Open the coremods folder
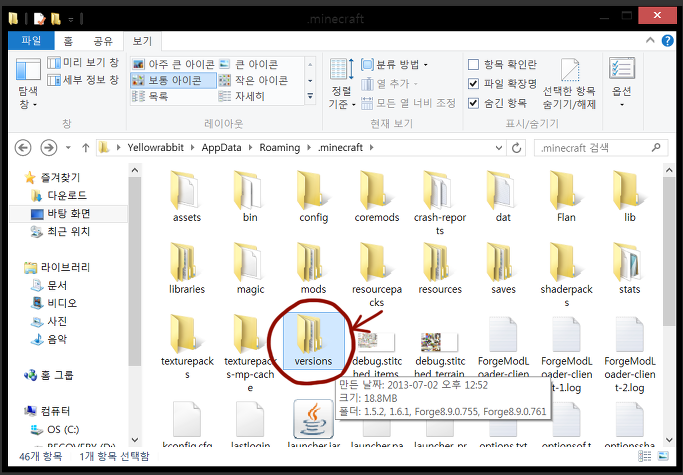The image size is (683, 475). 377,196
